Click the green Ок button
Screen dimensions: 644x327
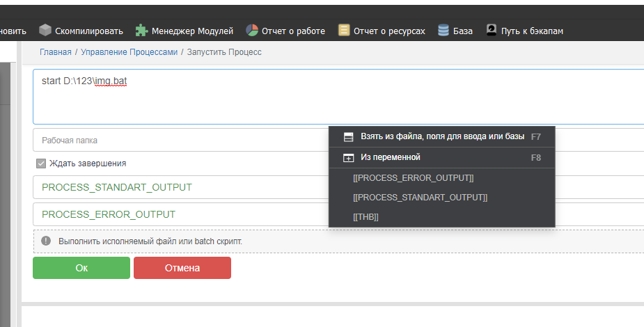81,268
